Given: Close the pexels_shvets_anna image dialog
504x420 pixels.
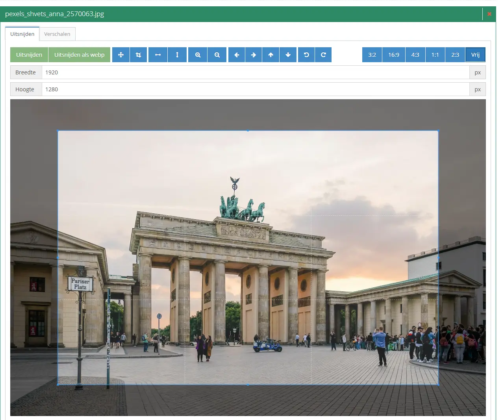Looking at the screenshot, I should pyautogui.click(x=489, y=14).
